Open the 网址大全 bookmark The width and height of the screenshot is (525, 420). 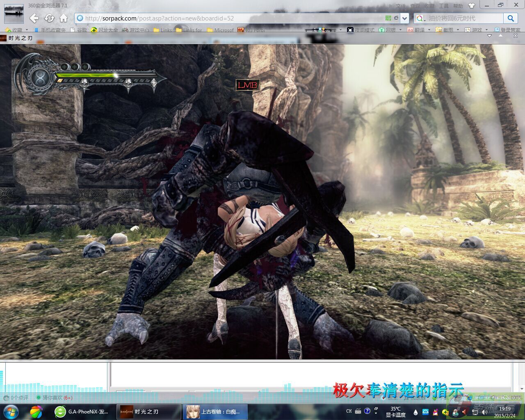click(x=107, y=30)
